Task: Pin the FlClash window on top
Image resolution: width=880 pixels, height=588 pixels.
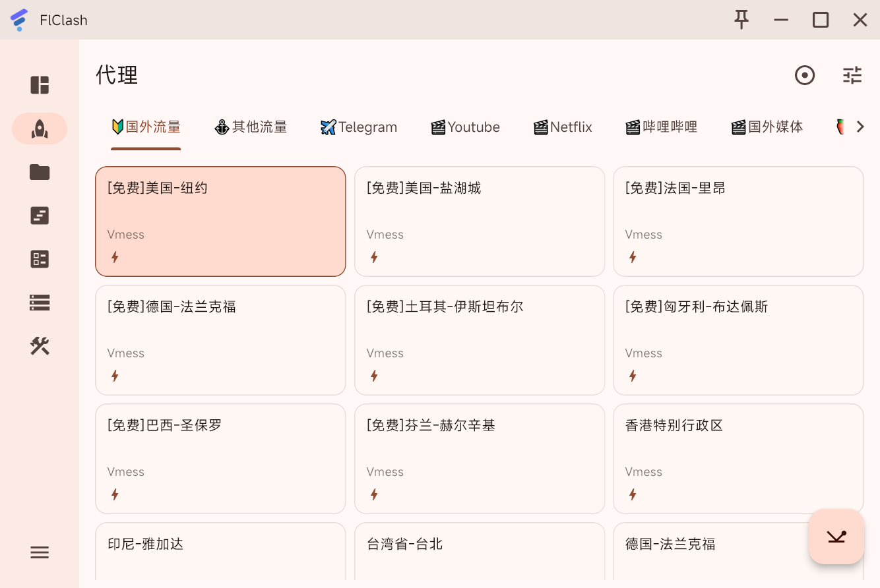Action: click(x=742, y=20)
